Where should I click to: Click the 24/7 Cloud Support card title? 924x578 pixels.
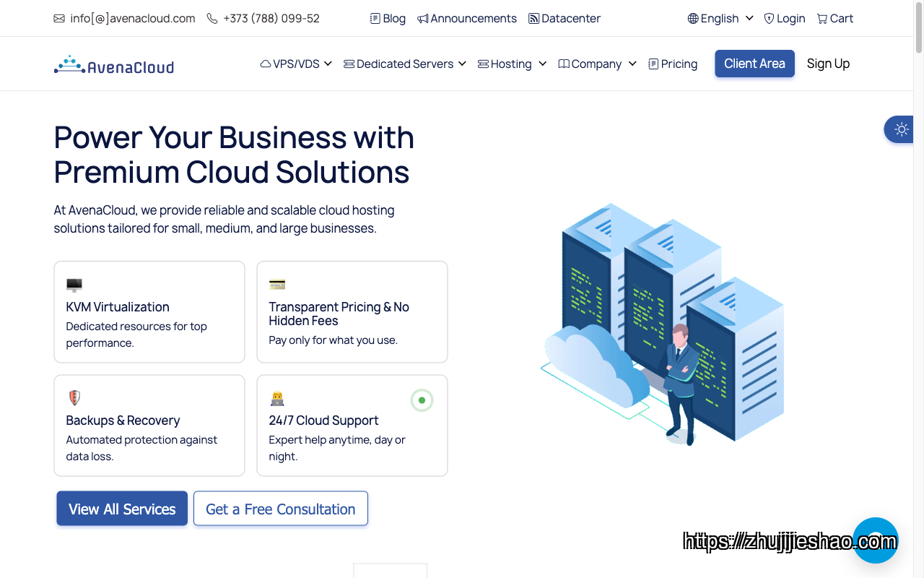tap(323, 420)
